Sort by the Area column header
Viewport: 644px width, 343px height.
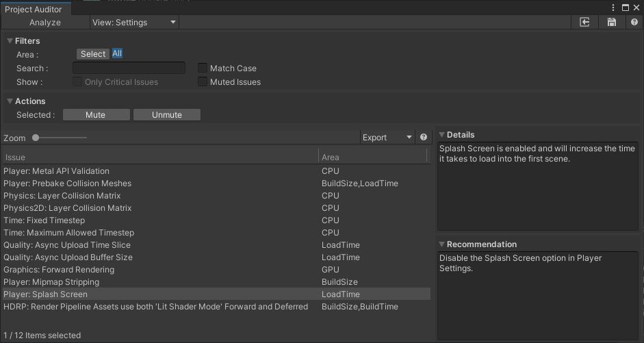pos(373,157)
